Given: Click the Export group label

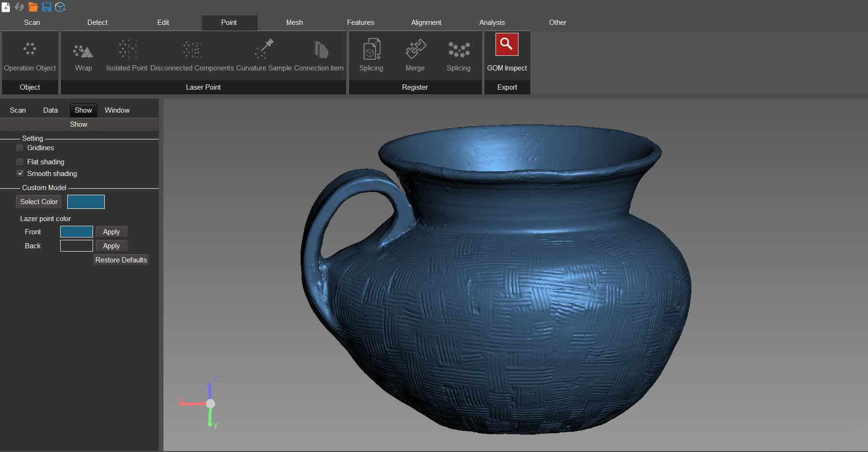Looking at the screenshot, I should (507, 87).
